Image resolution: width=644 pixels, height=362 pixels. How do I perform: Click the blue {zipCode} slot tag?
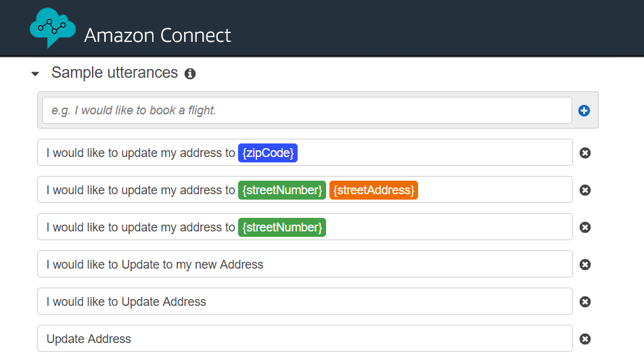point(268,153)
